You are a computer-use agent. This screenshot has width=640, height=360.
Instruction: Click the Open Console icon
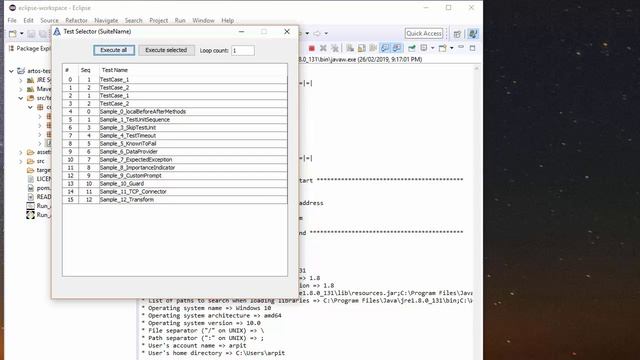tap(442, 48)
